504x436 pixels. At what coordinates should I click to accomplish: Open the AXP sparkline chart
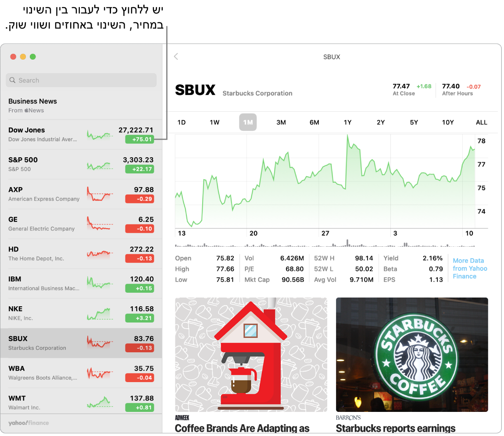click(100, 194)
